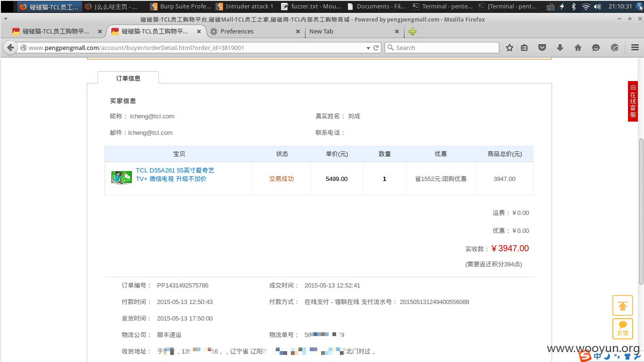Click the site identity globe icon

click(x=23, y=48)
